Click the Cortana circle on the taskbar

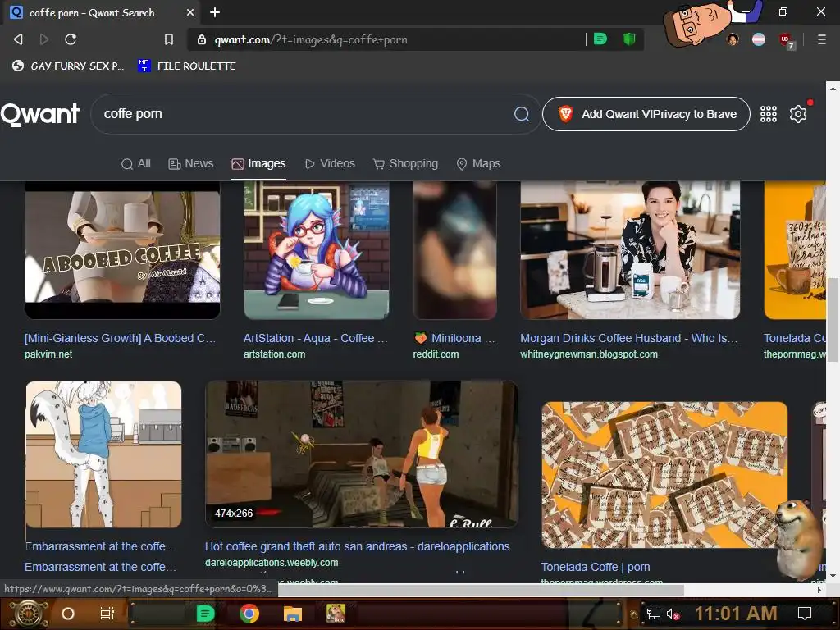(x=67, y=614)
